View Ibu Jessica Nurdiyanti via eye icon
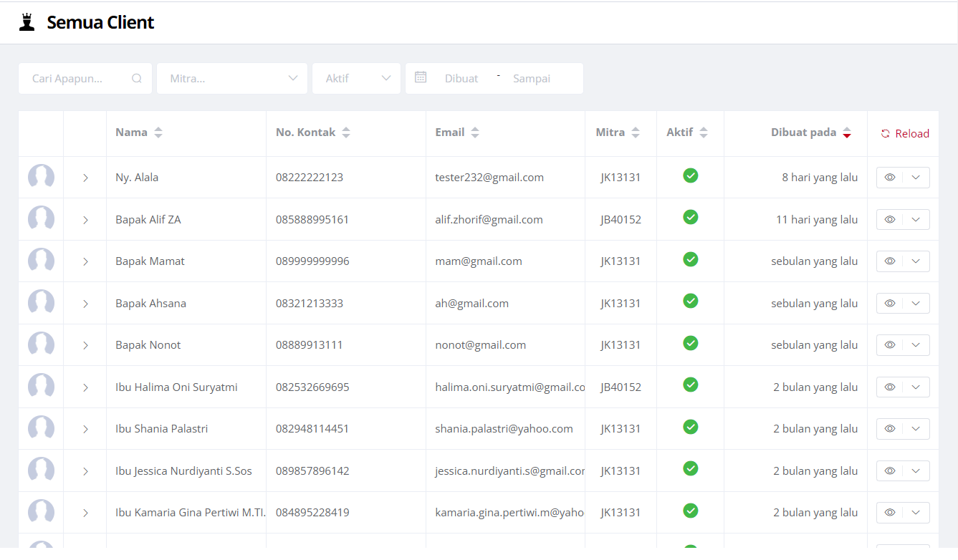Viewport: 958px width, 560px height. [x=890, y=471]
